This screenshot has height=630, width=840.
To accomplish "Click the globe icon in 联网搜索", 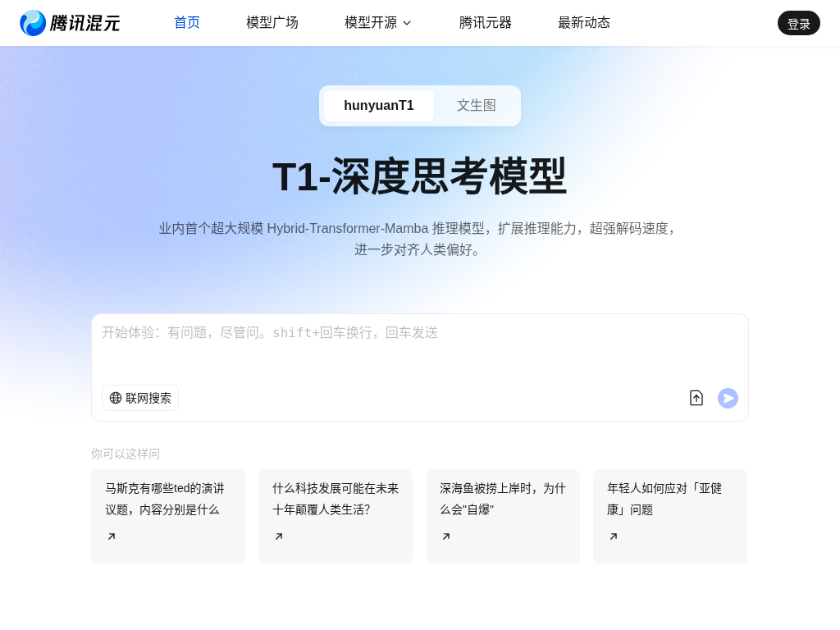I will pyautogui.click(x=116, y=398).
